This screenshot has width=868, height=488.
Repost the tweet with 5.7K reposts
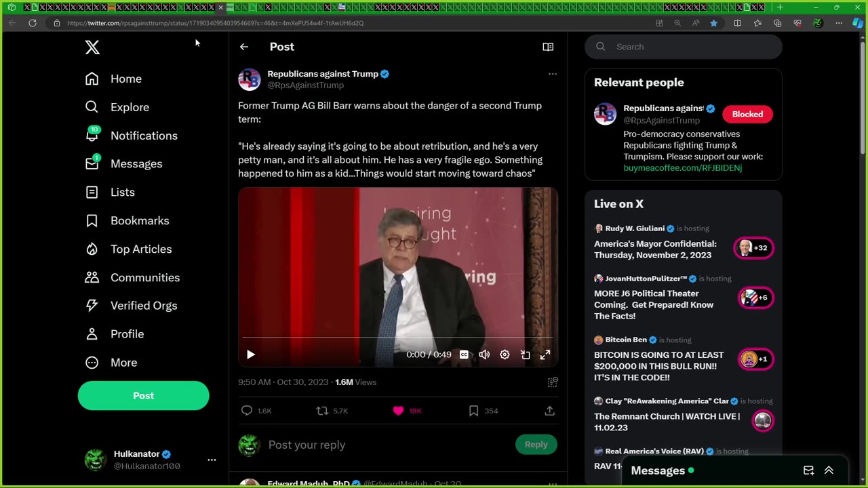point(323,411)
